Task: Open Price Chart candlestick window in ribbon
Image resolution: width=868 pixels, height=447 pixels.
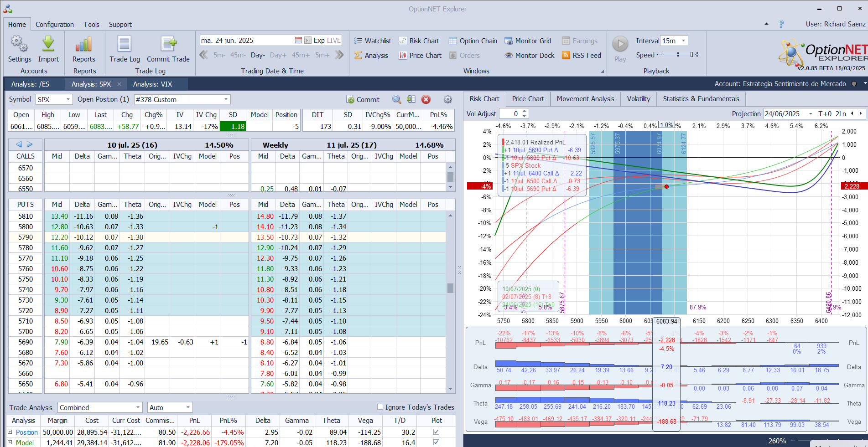Action: pyautogui.click(x=420, y=55)
